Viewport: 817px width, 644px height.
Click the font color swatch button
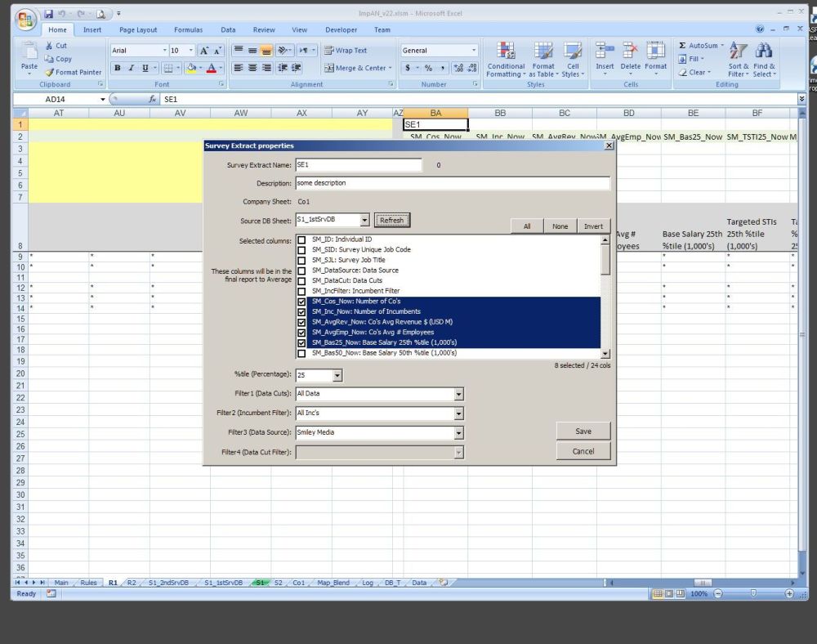tap(211, 68)
